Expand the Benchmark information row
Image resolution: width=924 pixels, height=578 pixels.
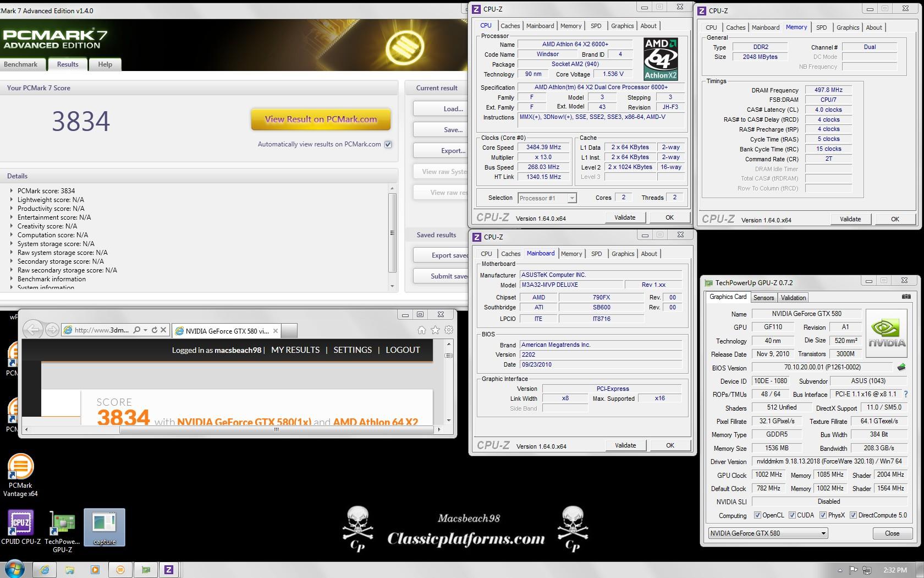click(12, 279)
